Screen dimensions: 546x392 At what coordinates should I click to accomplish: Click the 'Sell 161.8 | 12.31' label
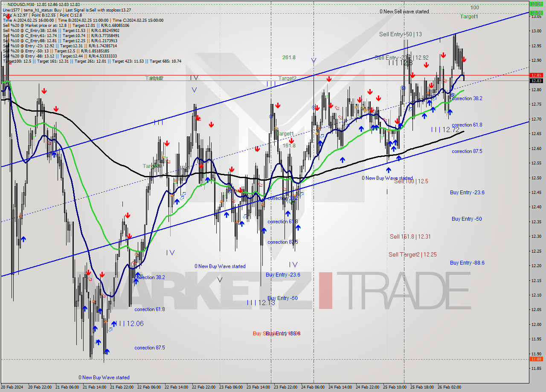[x=410, y=236]
